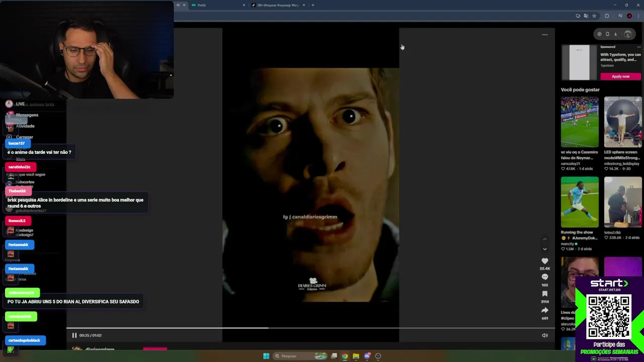Screen dimensions: 644x362
Task: Close the Neymar TikTok tab
Action: (303, 5)
